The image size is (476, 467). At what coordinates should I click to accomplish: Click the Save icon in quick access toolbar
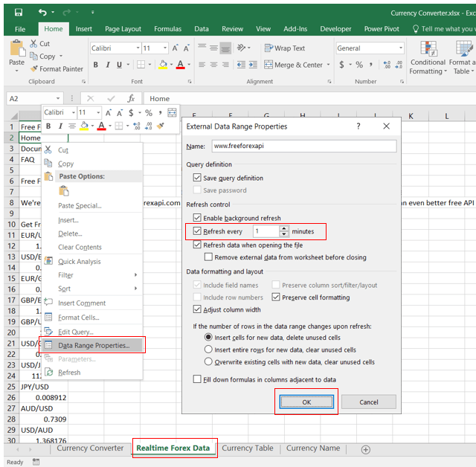point(19,12)
